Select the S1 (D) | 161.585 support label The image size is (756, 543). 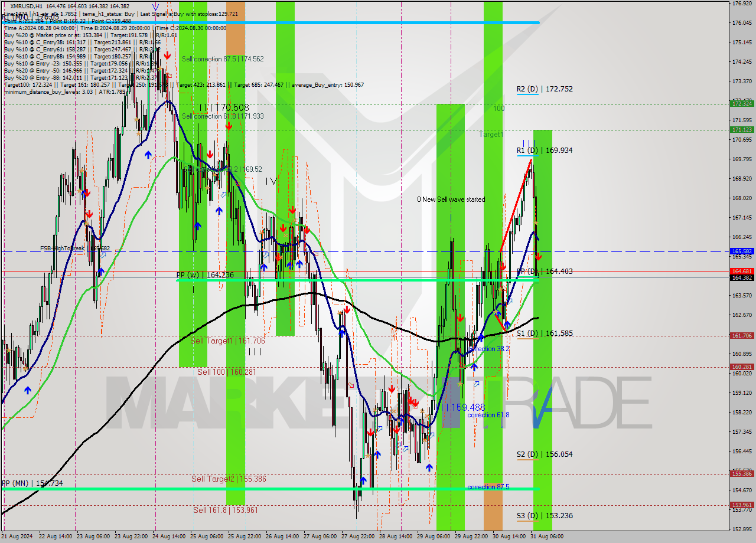(x=545, y=333)
